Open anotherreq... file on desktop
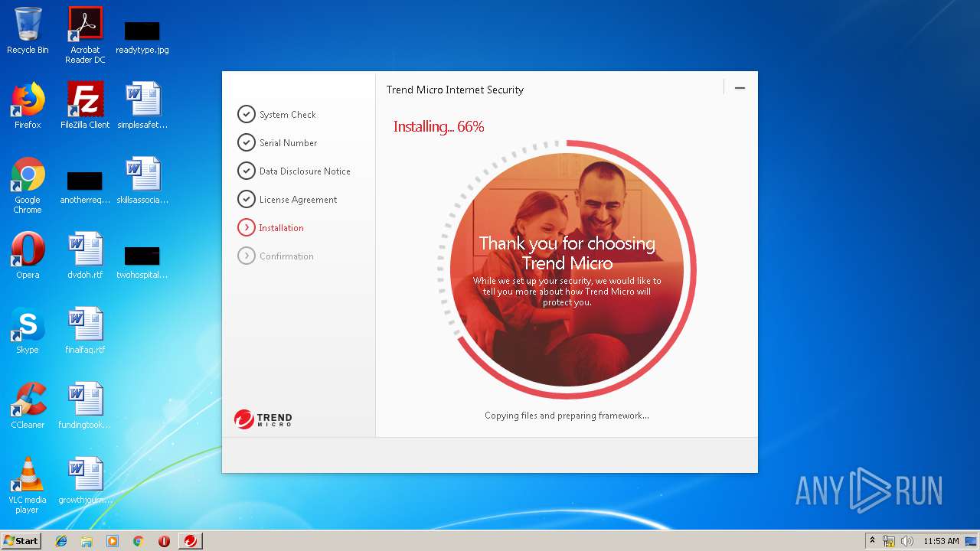This screenshot has width=980, height=551. (85, 187)
